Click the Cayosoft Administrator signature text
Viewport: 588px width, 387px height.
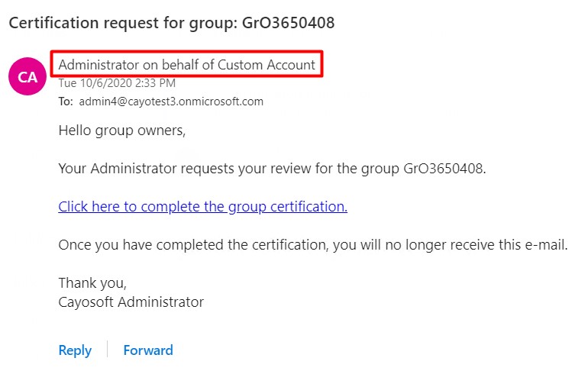pos(131,302)
